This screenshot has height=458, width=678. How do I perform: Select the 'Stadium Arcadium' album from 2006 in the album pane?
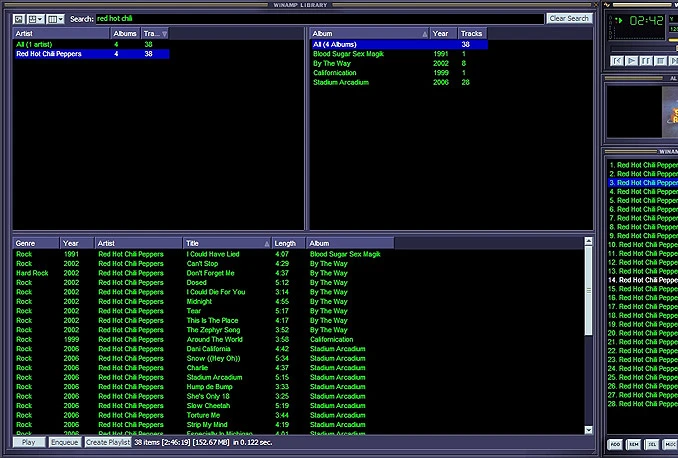[x=399, y=82]
